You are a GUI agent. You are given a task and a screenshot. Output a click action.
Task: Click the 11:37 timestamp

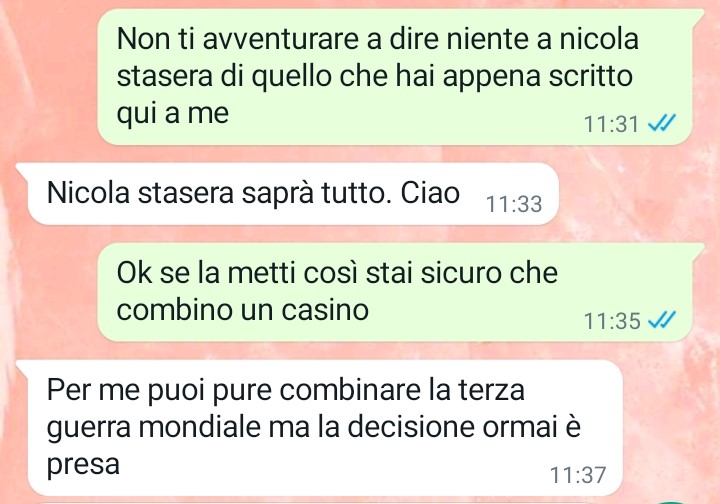coord(578,475)
